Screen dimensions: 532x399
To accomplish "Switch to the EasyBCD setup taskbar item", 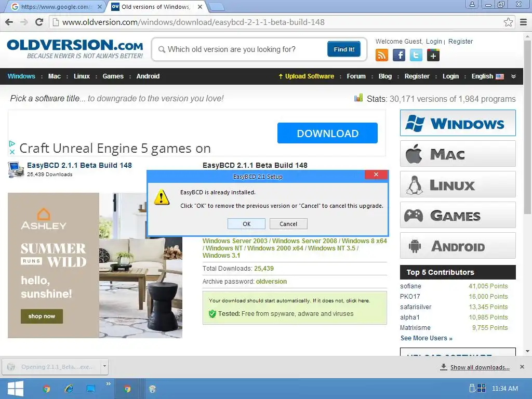I will (152, 389).
